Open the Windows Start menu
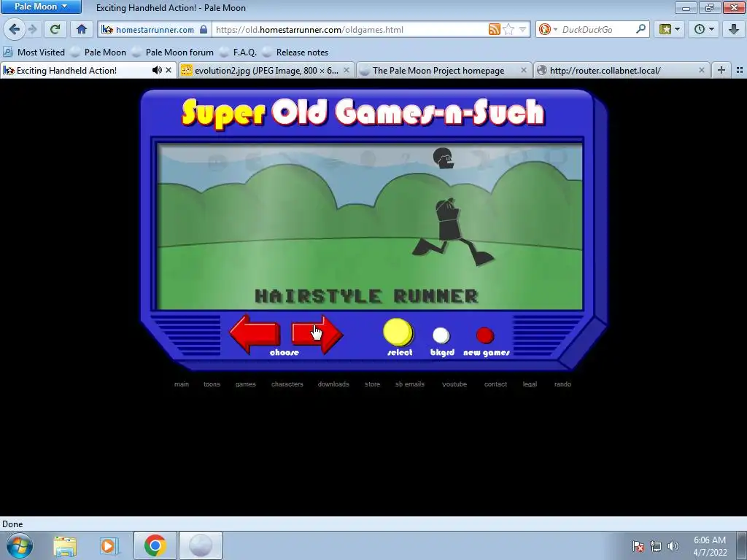 [19, 545]
